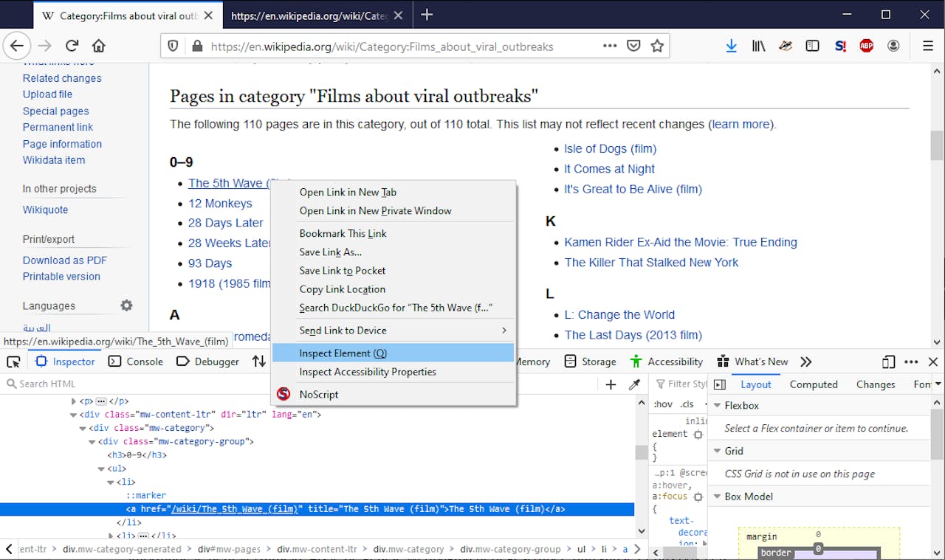Choose Open Link in New Private Window

pos(393,210)
